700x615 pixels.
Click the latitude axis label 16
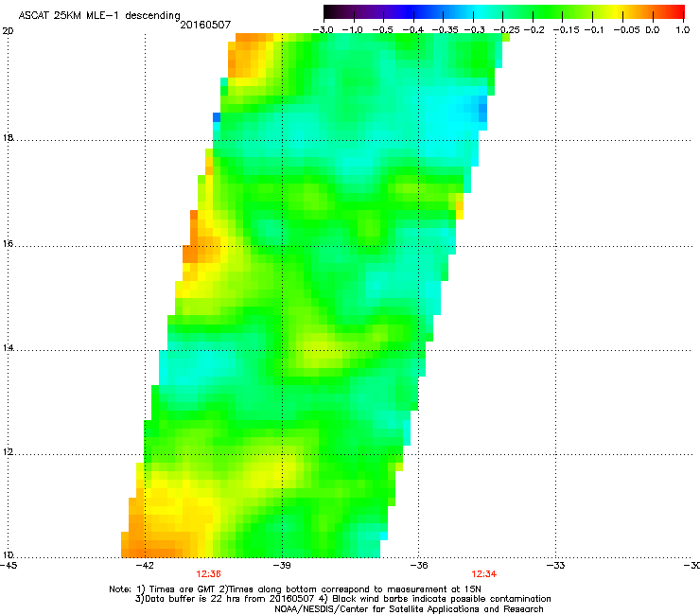[x=8, y=244]
